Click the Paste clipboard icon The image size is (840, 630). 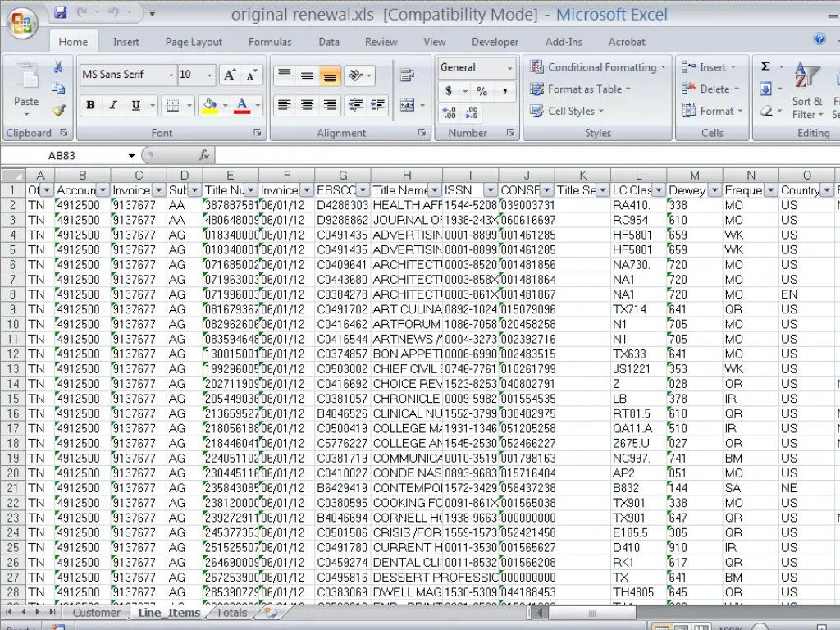(x=25, y=76)
